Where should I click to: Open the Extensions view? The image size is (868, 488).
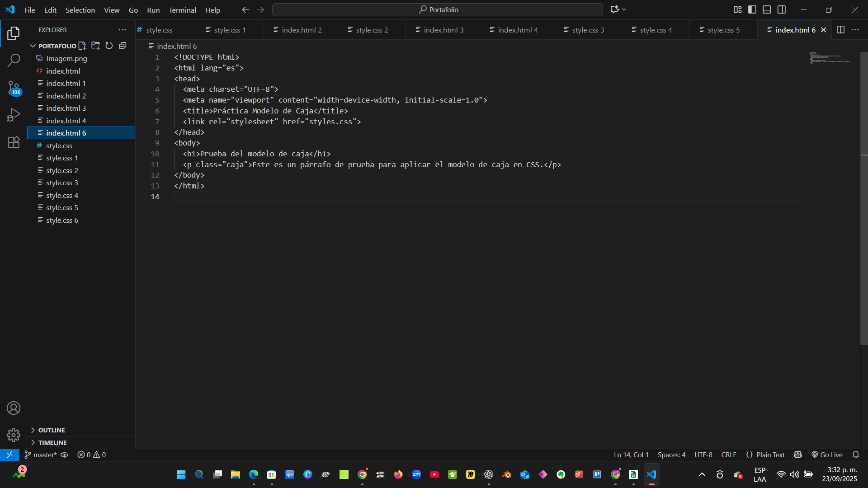click(x=14, y=142)
